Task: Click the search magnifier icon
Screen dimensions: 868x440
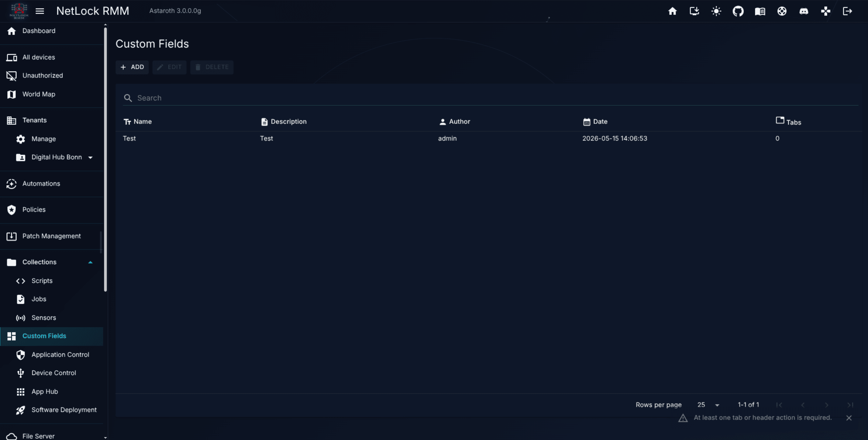Action: pyautogui.click(x=128, y=98)
